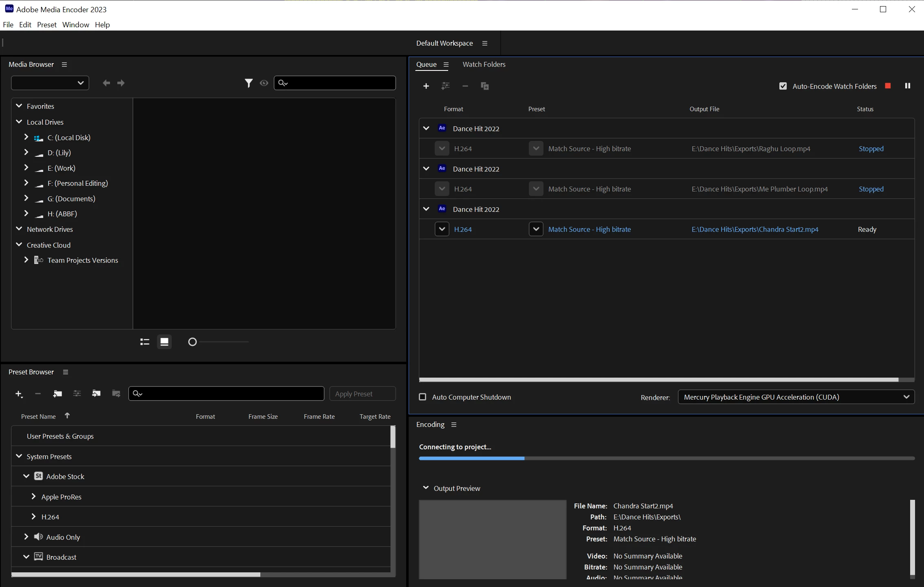Image resolution: width=924 pixels, height=587 pixels.
Task: Click the Media Browser zoom slider handle
Action: click(x=192, y=342)
